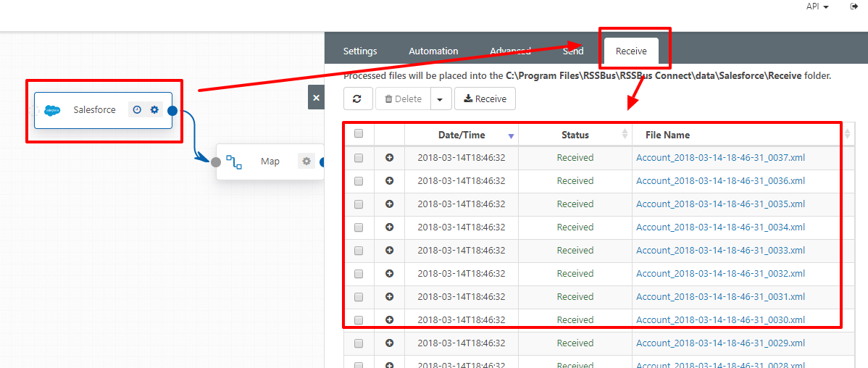Open the Salesforce connector clock schedule icon
The width and height of the screenshot is (868, 368).
click(137, 110)
